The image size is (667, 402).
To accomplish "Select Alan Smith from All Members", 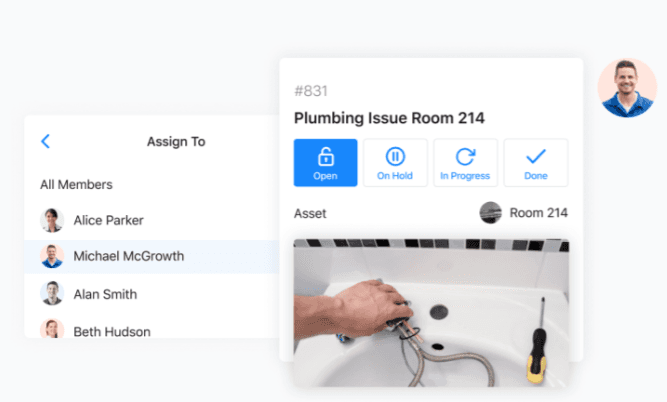I will pos(152,294).
